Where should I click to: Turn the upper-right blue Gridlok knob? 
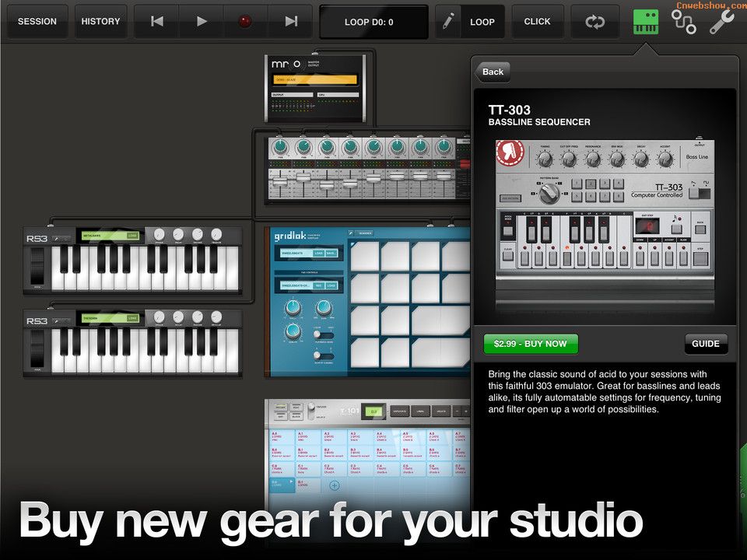324,308
